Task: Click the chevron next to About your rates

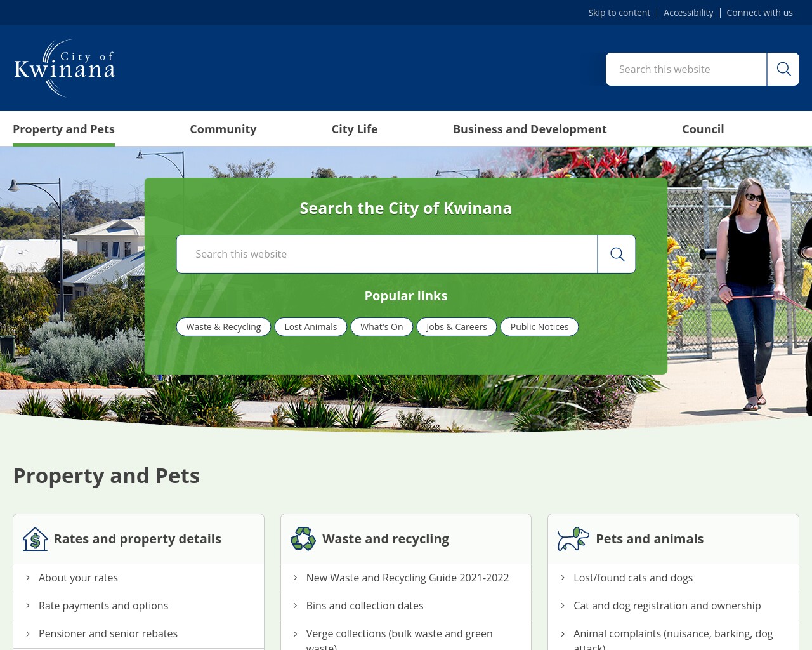Action: (x=28, y=578)
